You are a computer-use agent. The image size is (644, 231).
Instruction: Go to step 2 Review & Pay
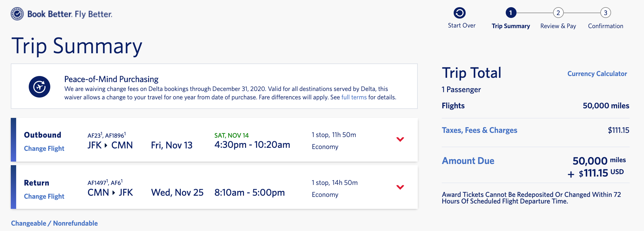tap(558, 13)
